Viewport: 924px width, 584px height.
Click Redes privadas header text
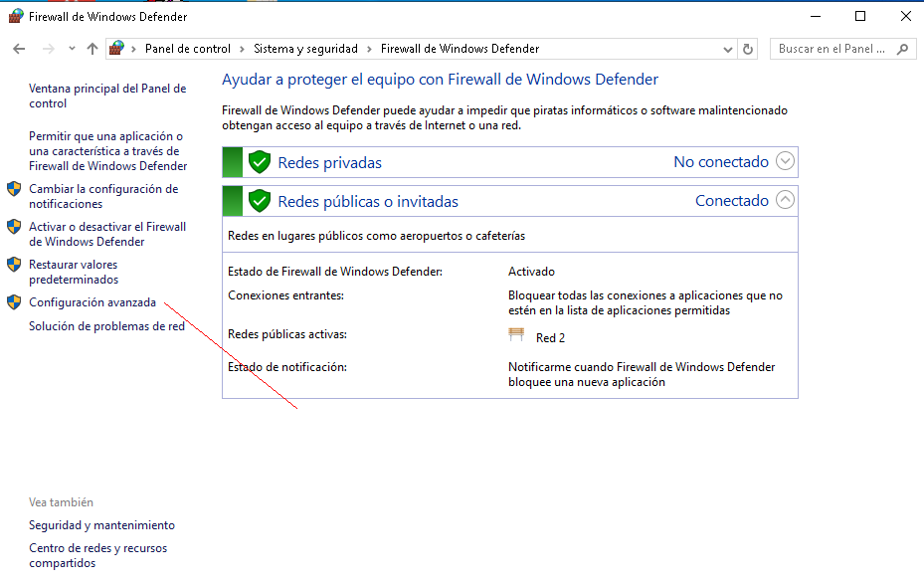tap(329, 162)
